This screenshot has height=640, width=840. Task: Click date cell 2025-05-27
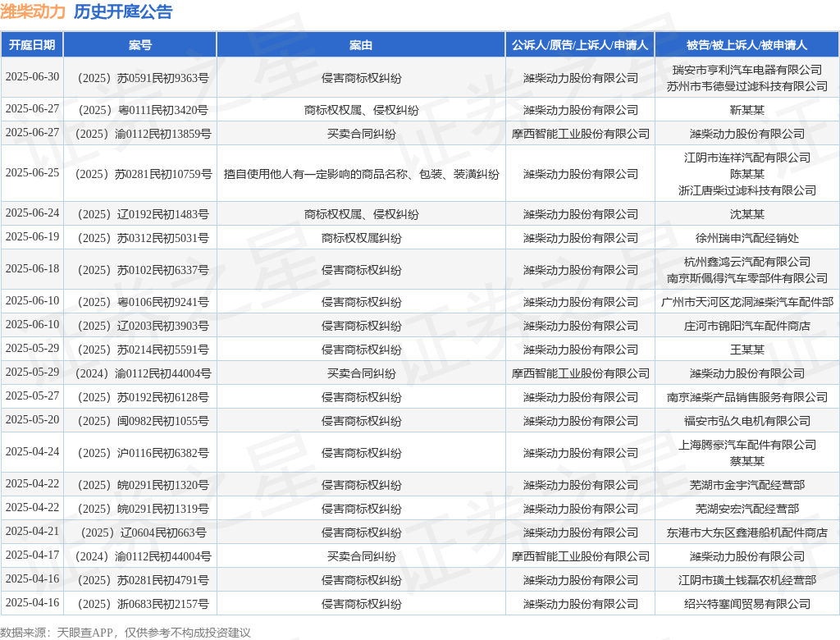click(x=32, y=396)
